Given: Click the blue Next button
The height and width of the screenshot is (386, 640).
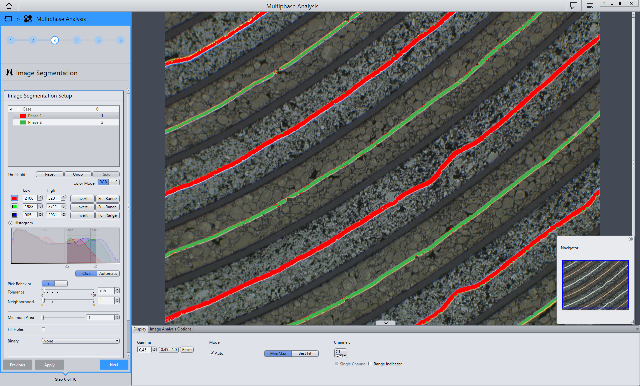Looking at the screenshot, I should (114, 364).
